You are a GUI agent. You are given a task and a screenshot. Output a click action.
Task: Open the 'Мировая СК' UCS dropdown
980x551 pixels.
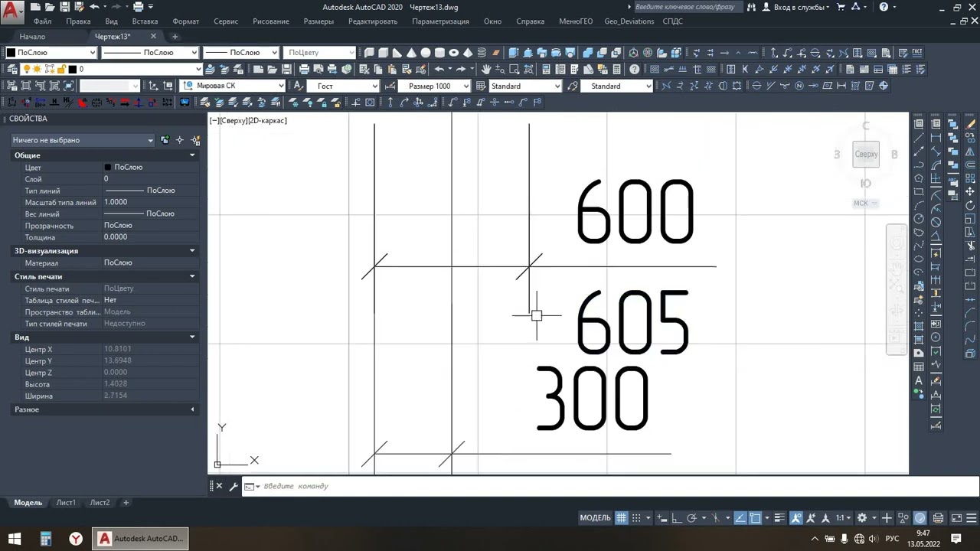coord(233,86)
